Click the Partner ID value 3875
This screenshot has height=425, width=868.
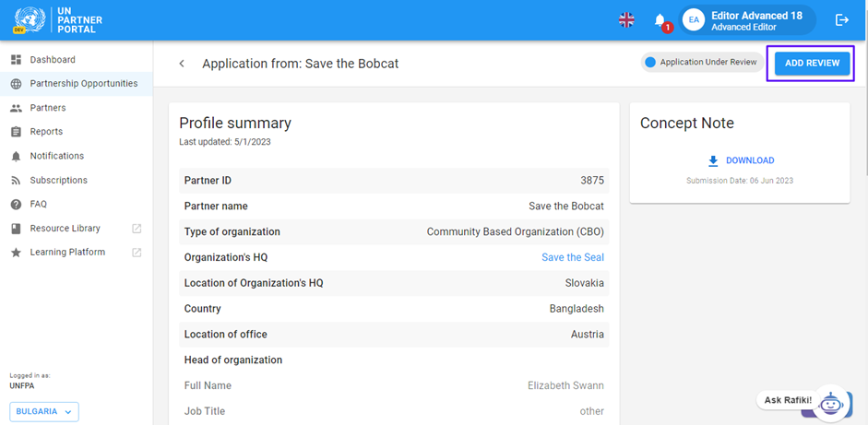pos(592,181)
